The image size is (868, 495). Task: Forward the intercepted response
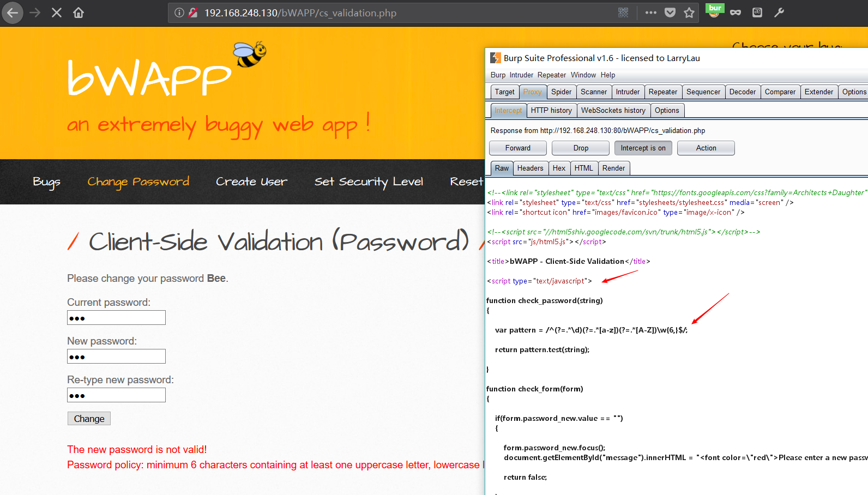click(517, 148)
